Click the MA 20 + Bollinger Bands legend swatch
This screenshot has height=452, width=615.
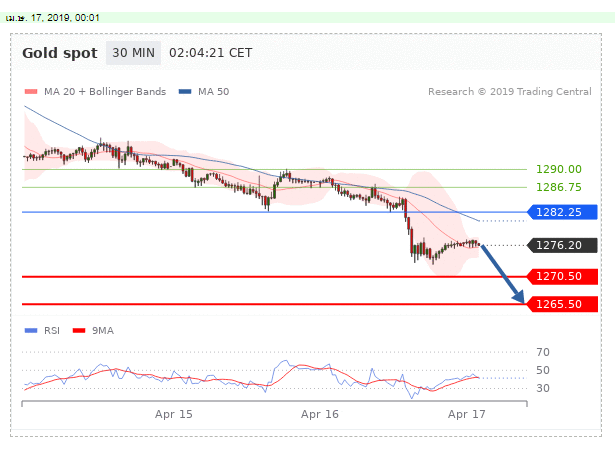[x=31, y=92]
